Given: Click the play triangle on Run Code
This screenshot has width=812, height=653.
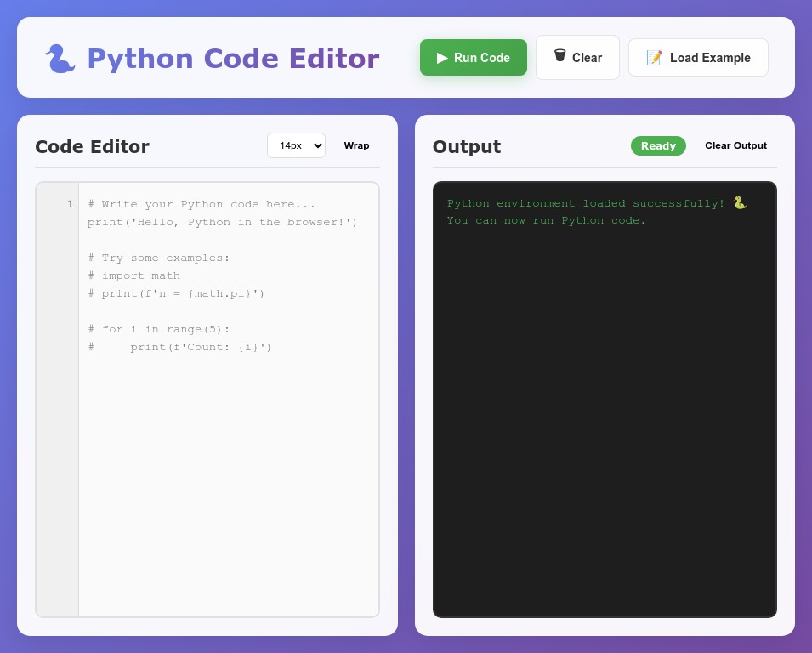Looking at the screenshot, I should 442,58.
